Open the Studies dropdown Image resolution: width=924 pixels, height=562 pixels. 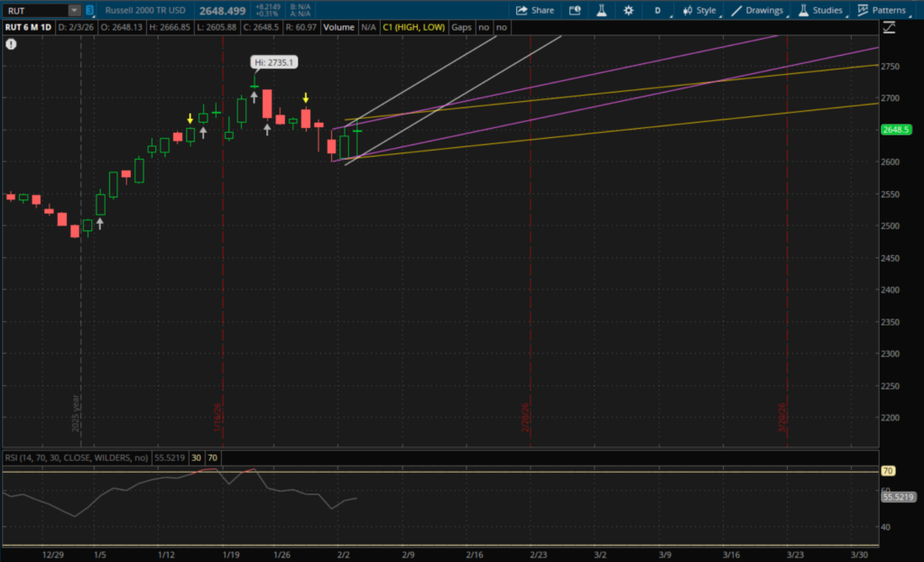[x=821, y=10]
